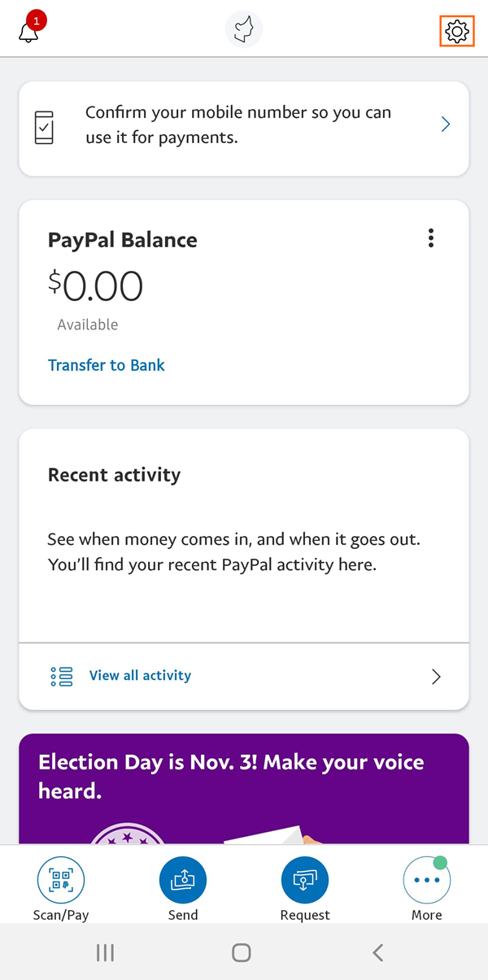Open the Scan/Pay QR code scanner
The width and height of the screenshot is (488, 980).
click(x=60, y=879)
